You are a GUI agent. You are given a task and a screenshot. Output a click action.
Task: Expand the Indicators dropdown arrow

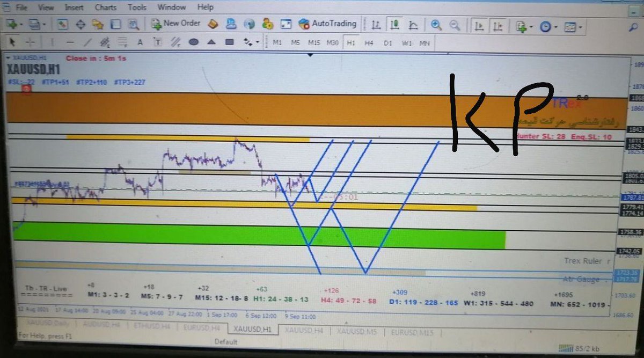[531, 26]
